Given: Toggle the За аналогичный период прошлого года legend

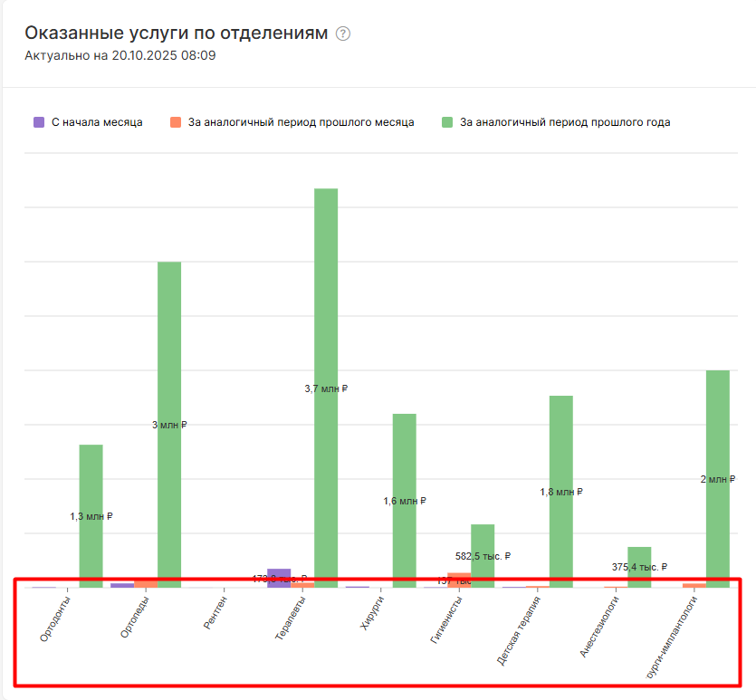Looking at the screenshot, I should click(x=565, y=122).
